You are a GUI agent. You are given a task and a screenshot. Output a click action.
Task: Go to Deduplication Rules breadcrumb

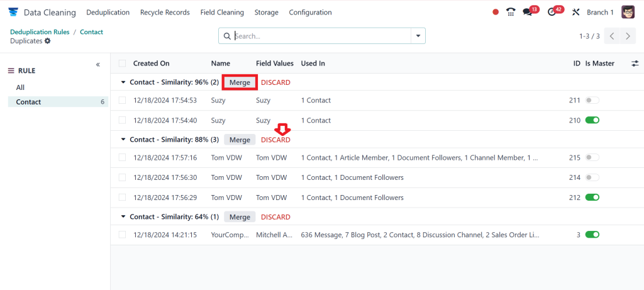point(40,31)
